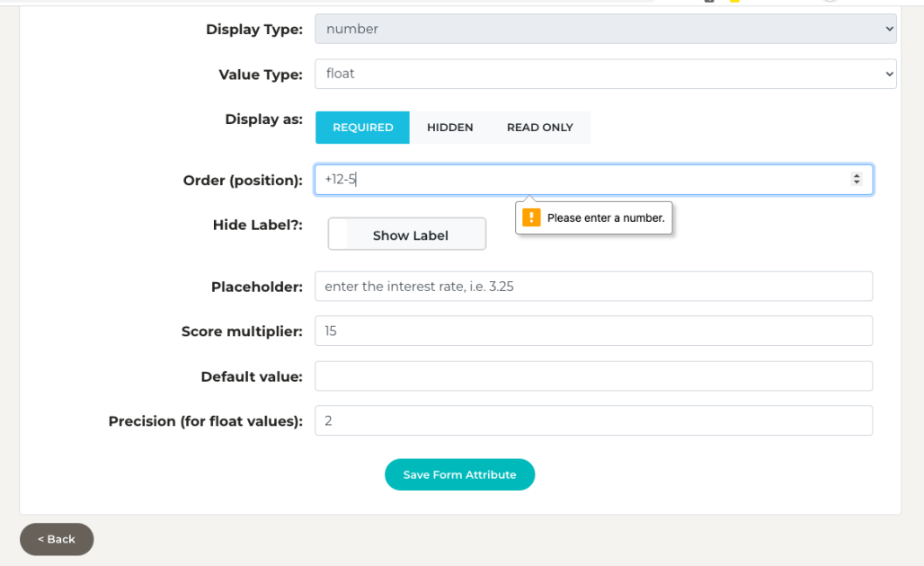Select the HIDDEN display option
Viewport: 924px width, 566px height.
pos(449,128)
